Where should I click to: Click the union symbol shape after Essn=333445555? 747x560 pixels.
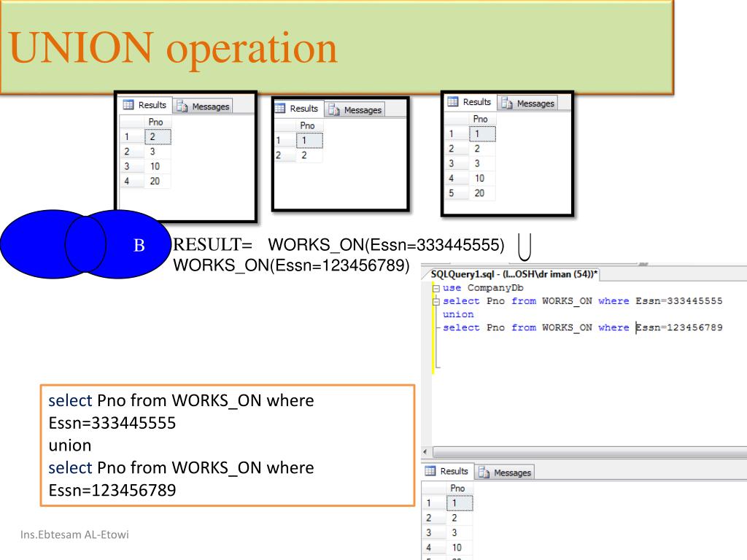(525, 247)
